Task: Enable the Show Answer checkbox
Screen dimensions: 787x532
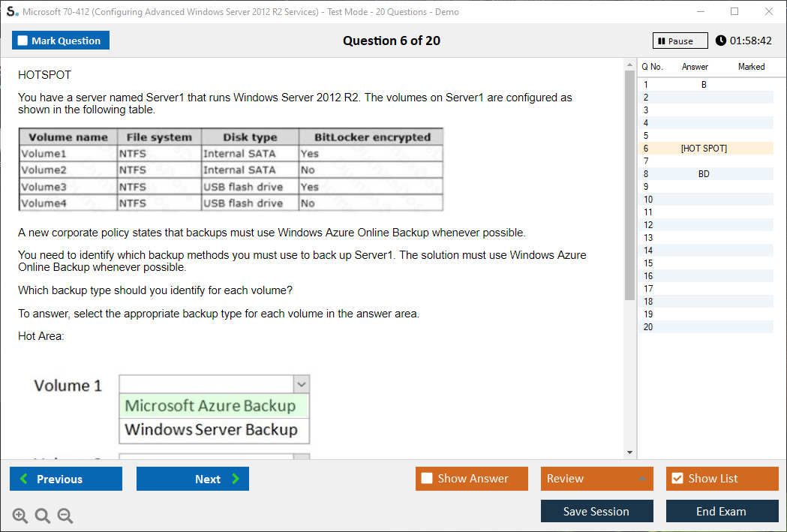Action: [x=427, y=479]
